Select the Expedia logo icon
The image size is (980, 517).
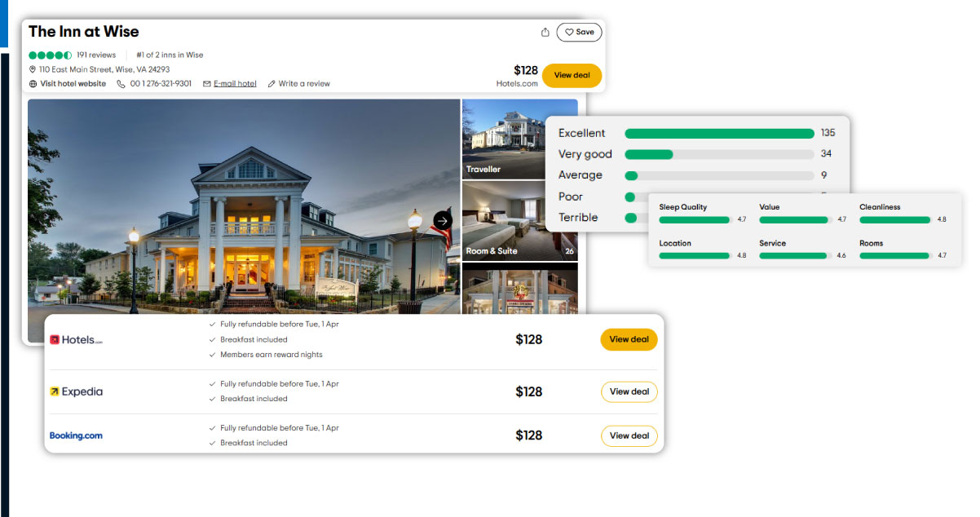point(76,391)
